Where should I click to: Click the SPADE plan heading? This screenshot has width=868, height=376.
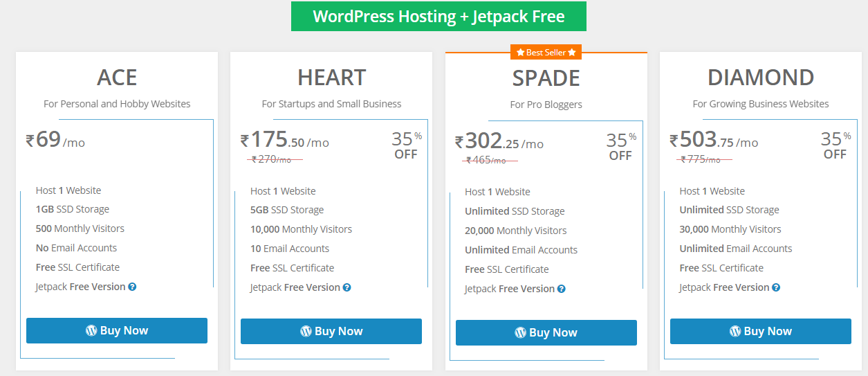pos(546,78)
